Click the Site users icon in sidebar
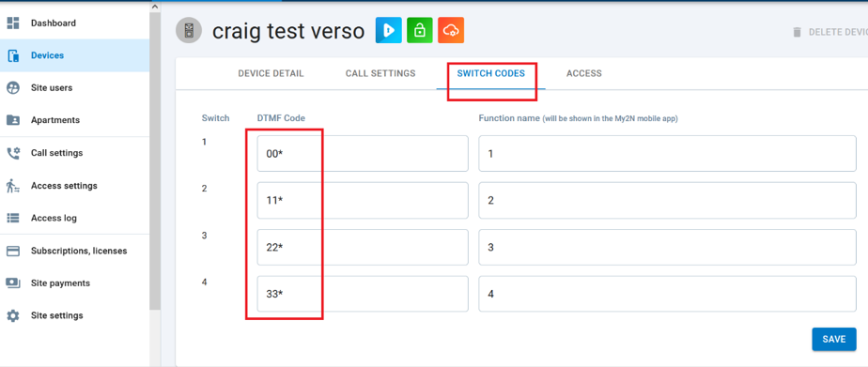 coord(13,88)
